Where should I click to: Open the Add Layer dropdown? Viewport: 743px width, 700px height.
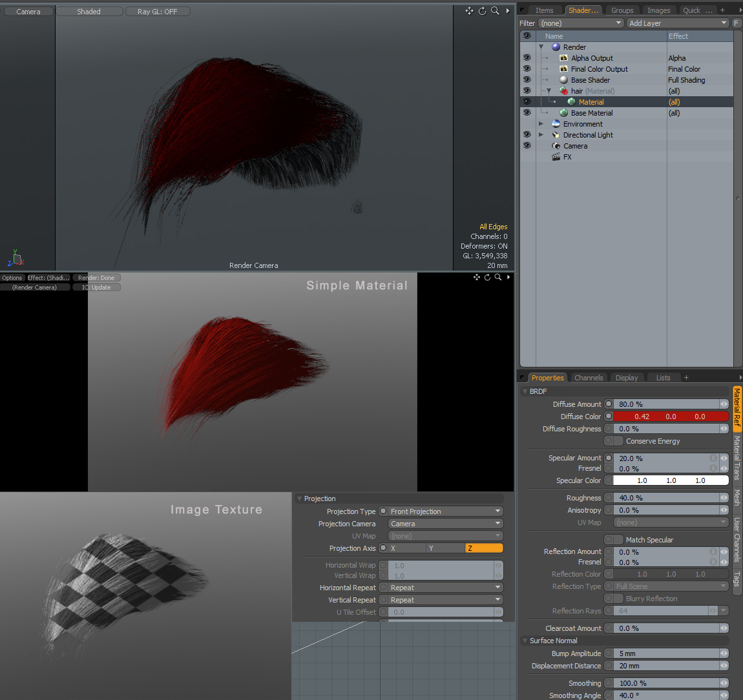[677, 23]
